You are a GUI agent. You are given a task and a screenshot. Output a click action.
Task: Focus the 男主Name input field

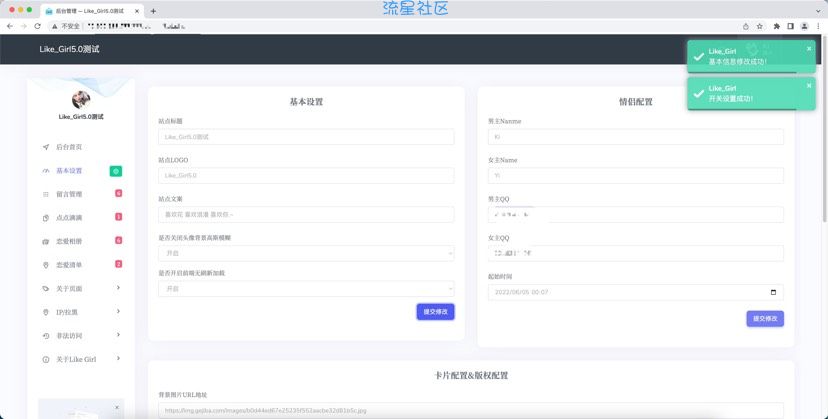636,137
